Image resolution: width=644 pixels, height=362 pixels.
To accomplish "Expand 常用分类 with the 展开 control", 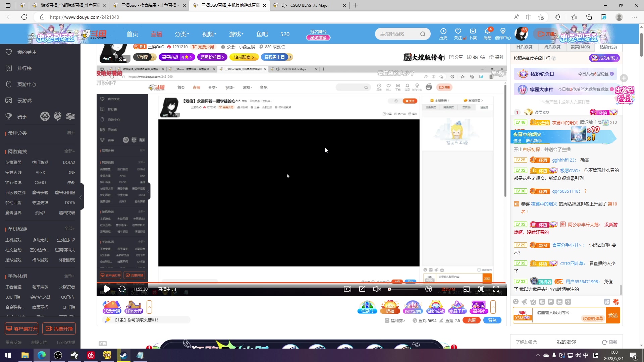I will click(71, 133).
